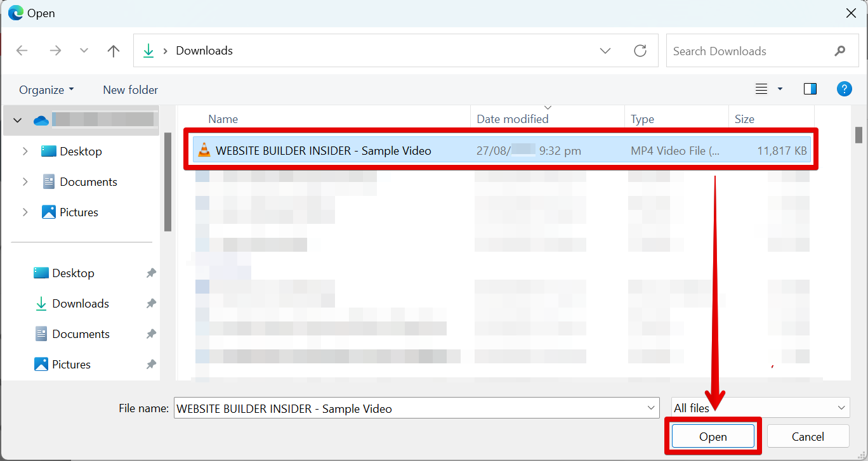Sort files by the Name column
This screenshot has height=461, width=868.
223,119
